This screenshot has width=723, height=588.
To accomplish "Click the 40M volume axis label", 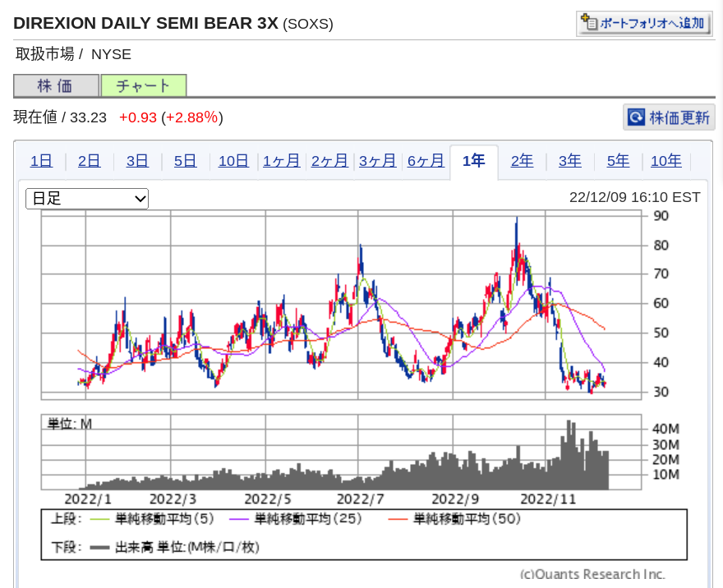I will [x=665, y=429].
